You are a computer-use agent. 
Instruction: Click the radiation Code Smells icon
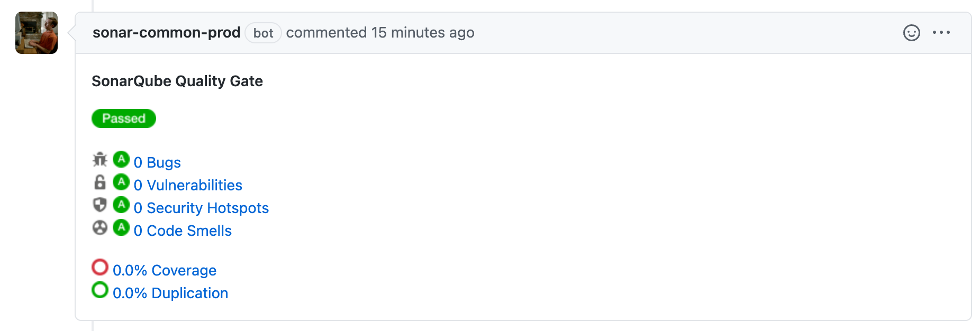99,227
